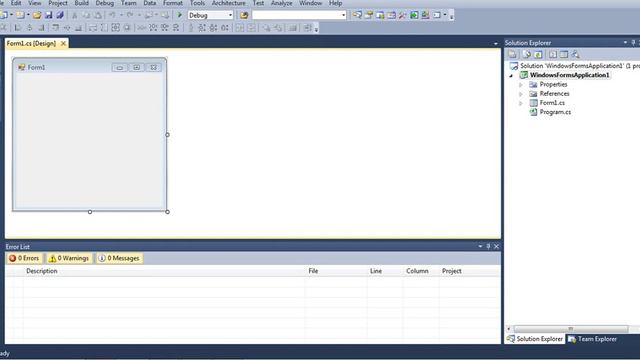This screenshot has height=360, width=640.
Task: Click the Align Lefts layout icon
Action: click(x=18, y=28)
